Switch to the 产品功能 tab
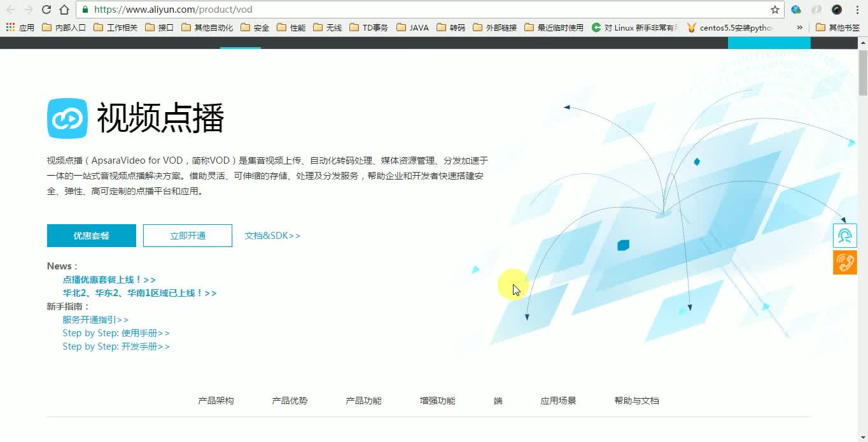The width and height of the screenshot is (868, 442). [x=363, y=401]
